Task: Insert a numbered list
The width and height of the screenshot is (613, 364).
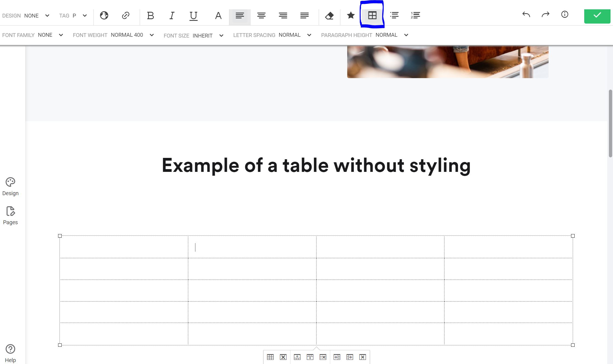Action: 415,15
